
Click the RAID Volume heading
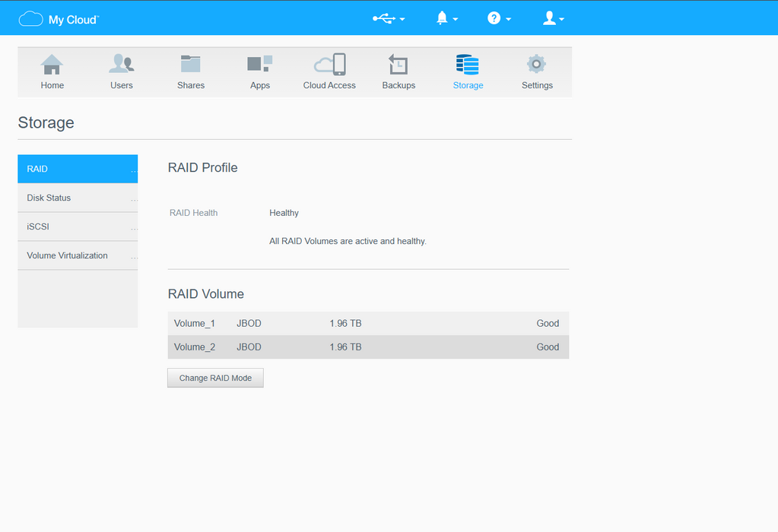(206, 294)
